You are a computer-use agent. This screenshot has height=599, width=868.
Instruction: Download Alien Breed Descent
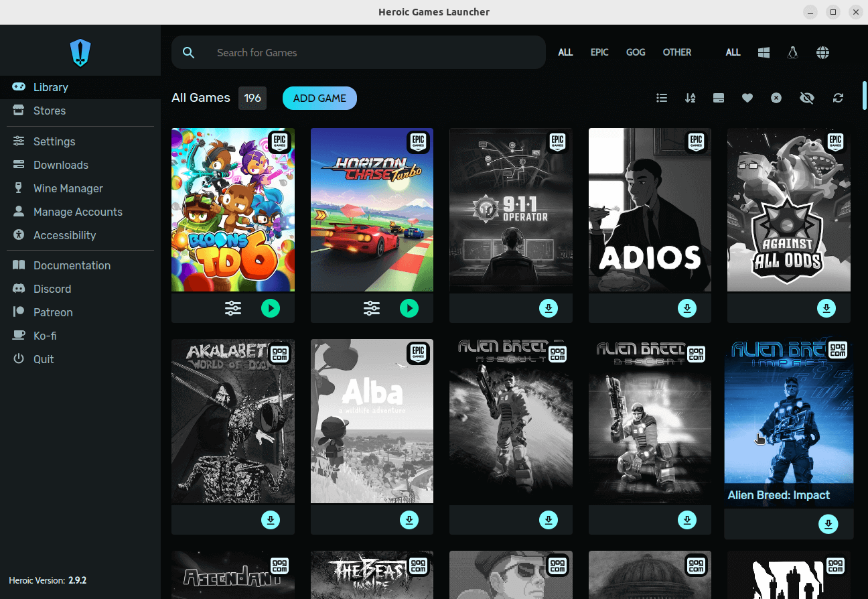point(687,520)
